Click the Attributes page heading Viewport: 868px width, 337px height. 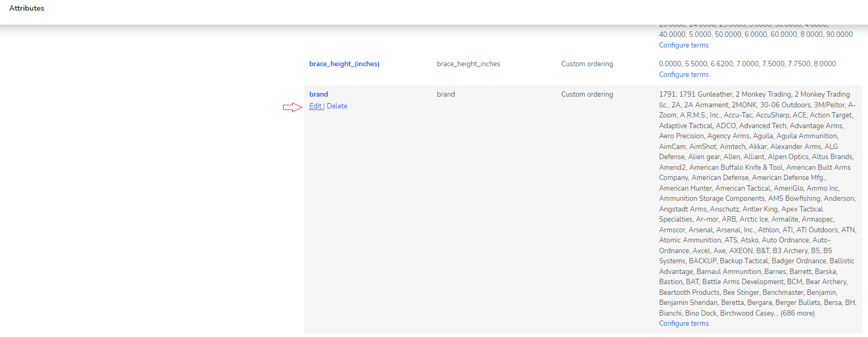tap(27, 8)
